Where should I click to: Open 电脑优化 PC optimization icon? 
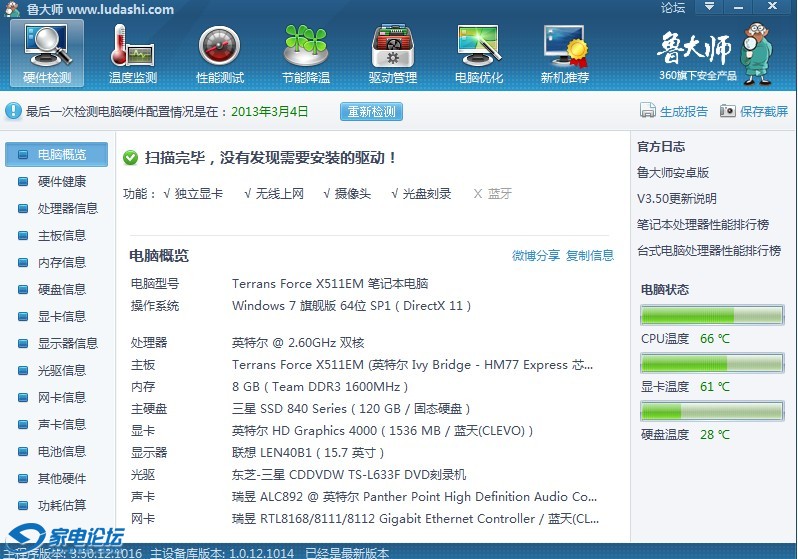tap(478, 53)
